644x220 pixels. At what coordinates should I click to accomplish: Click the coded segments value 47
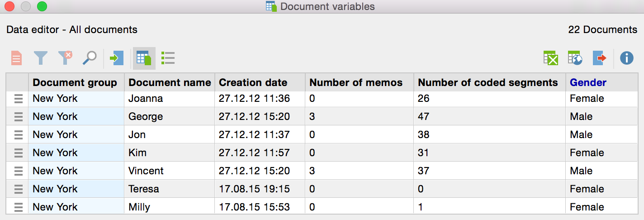(424, 116)
